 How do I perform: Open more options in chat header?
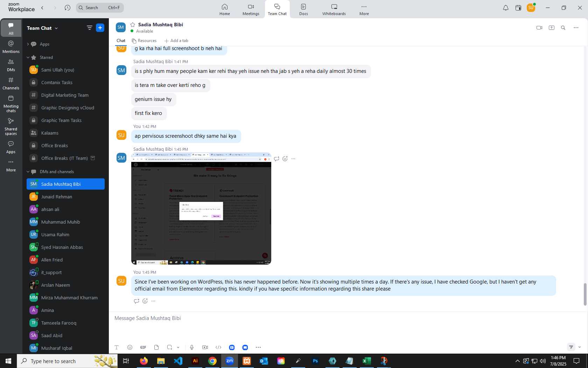pos(576,28)
